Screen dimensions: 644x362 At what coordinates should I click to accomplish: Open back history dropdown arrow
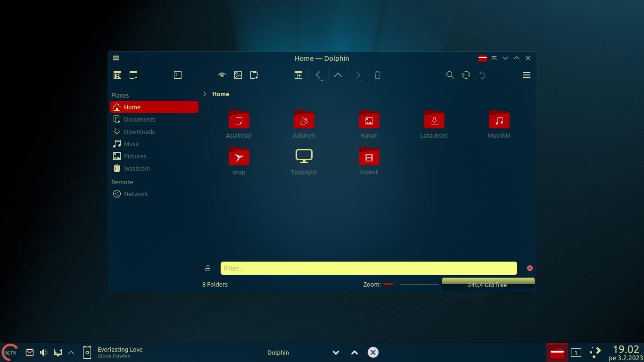pyautogui.click(x=322, y=81)
